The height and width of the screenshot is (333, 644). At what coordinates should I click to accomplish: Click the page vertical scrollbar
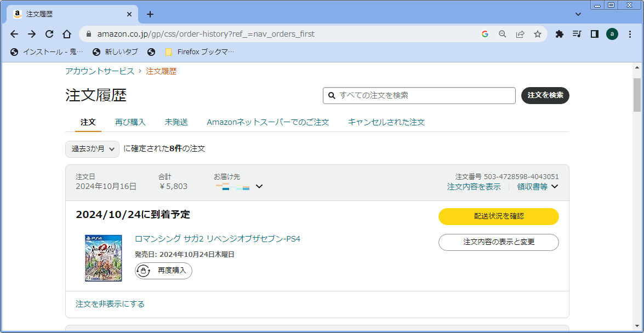(636, 94)
